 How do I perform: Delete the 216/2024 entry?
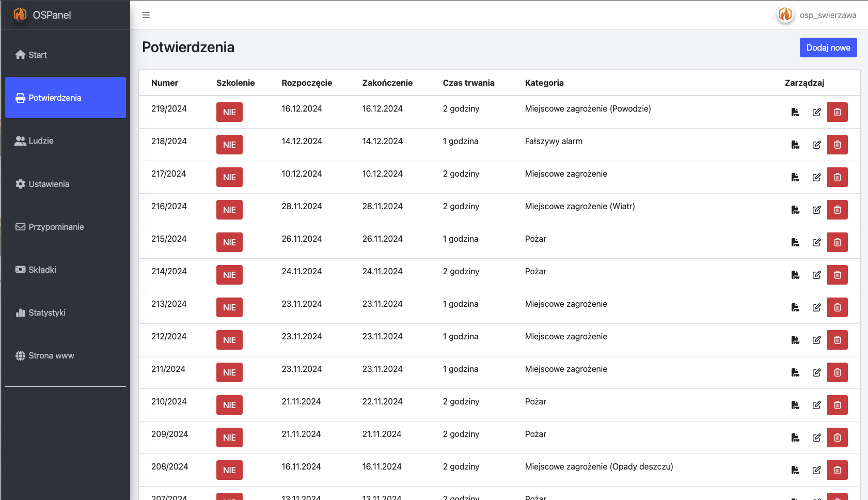click(x=838, y=210)
